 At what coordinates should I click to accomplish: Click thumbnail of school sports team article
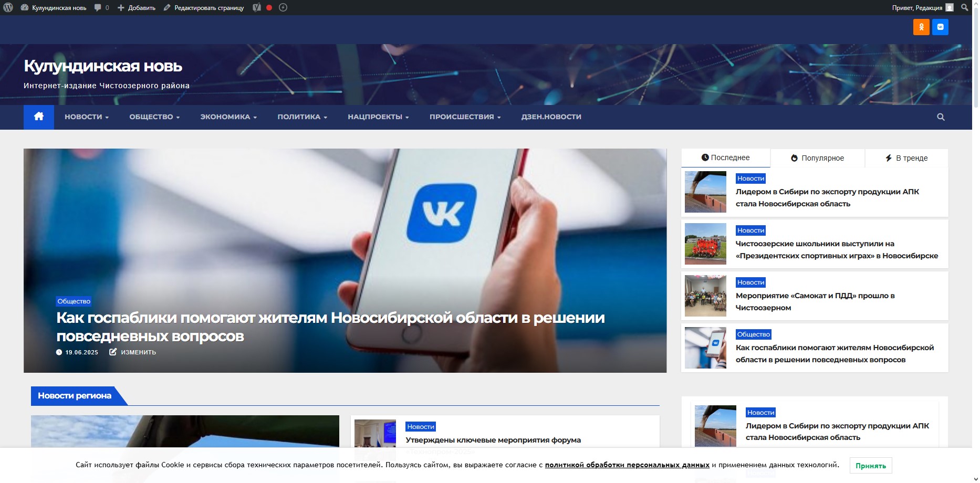[x=705, y=244]
